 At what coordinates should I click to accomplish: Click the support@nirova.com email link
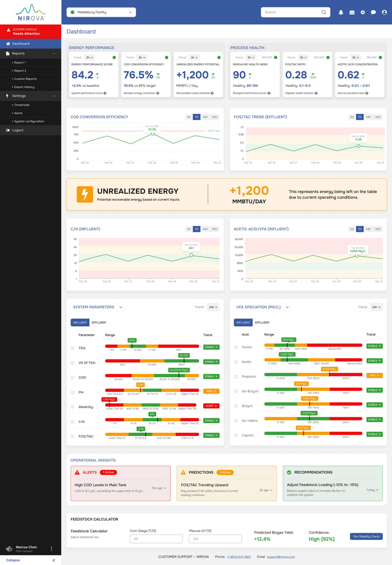[281, 557]
